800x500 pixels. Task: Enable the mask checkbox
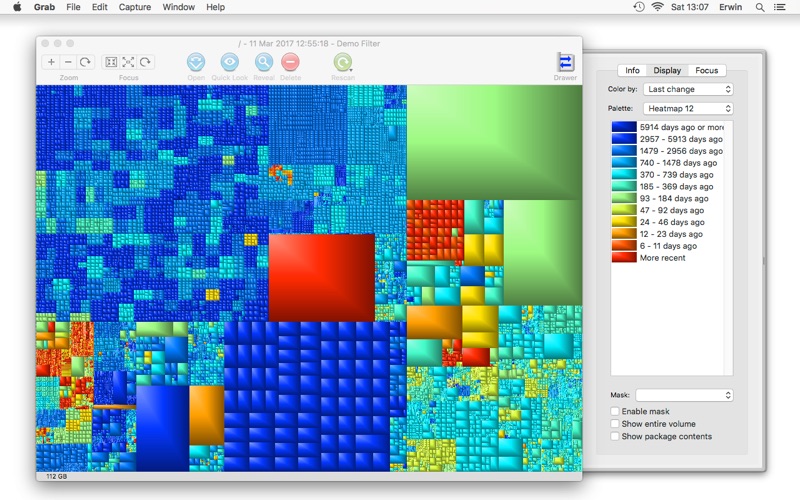615,411
